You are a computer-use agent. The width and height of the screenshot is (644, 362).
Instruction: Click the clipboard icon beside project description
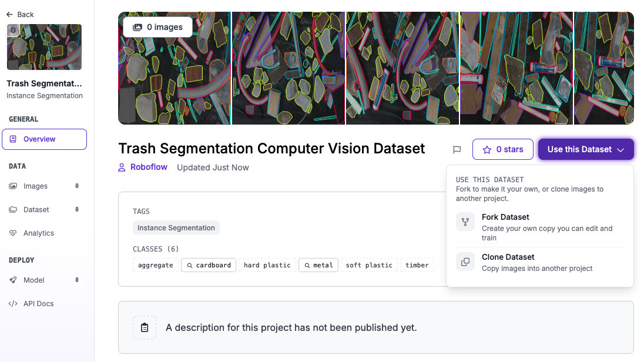[x=145, y=327]
